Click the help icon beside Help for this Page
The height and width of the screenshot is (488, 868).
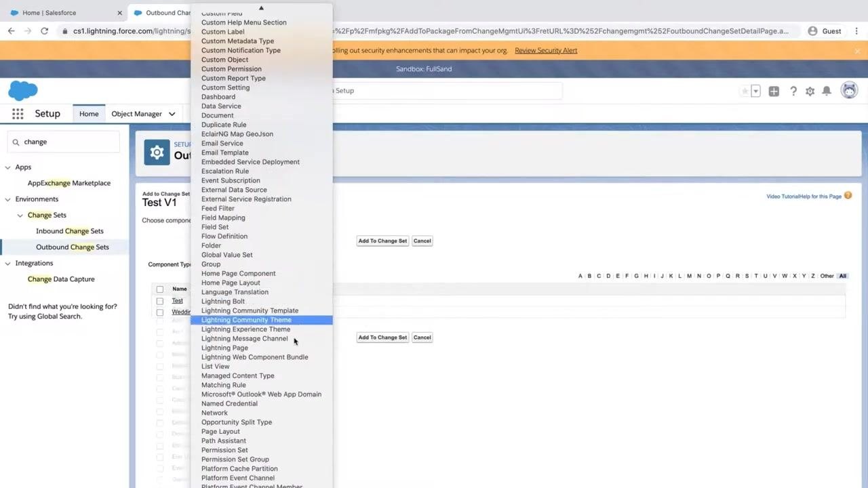pyautogui.click(x=848, y=196)
